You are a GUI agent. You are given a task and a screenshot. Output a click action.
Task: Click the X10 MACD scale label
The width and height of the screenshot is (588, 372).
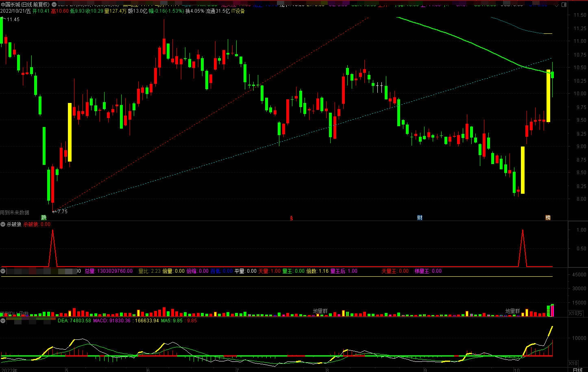[573, 363]
